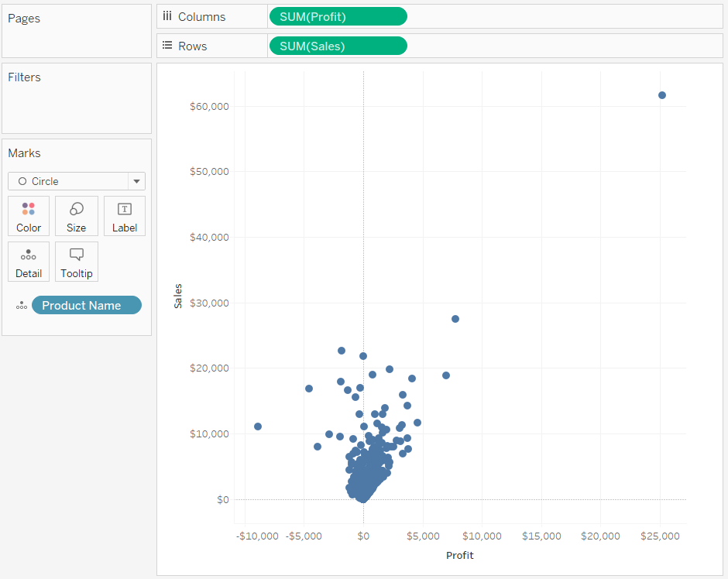728x579 pixels.
Task: Select the leftmost point near -$9,000 profit
Action: 258,427
